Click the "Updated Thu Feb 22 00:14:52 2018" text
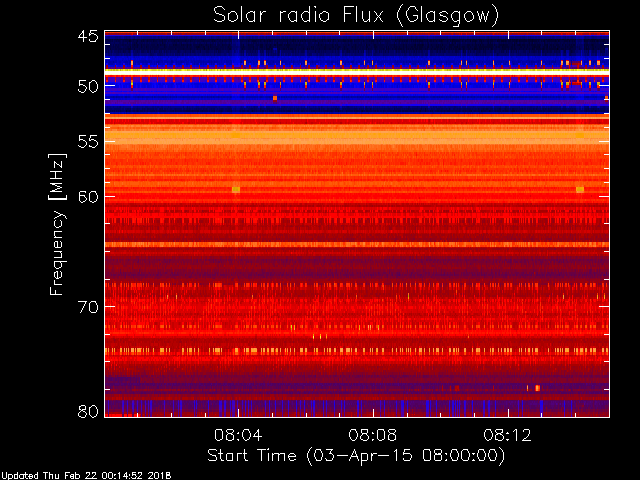Screen dimensions: 640x480 (x=86, y=476)
